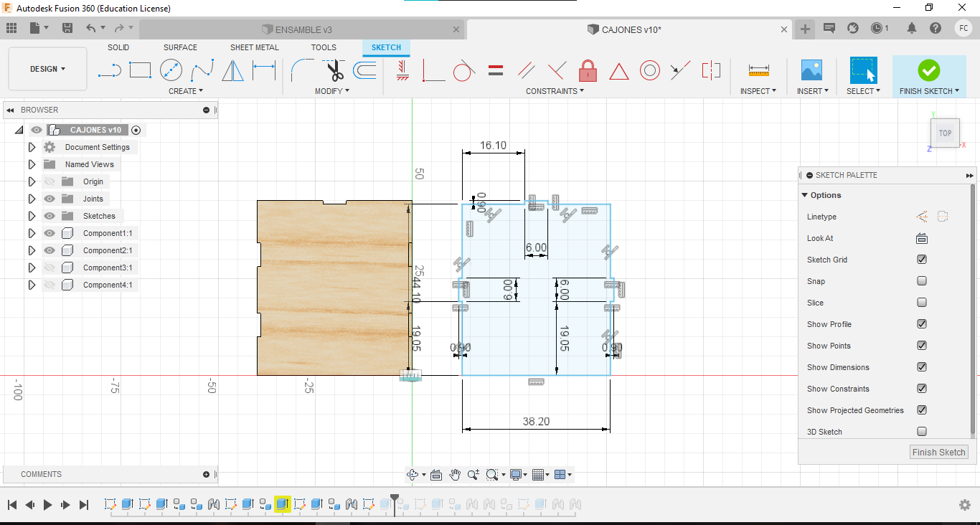
Task: Choose the Trim scissors tool
Action: pos(334,70)
